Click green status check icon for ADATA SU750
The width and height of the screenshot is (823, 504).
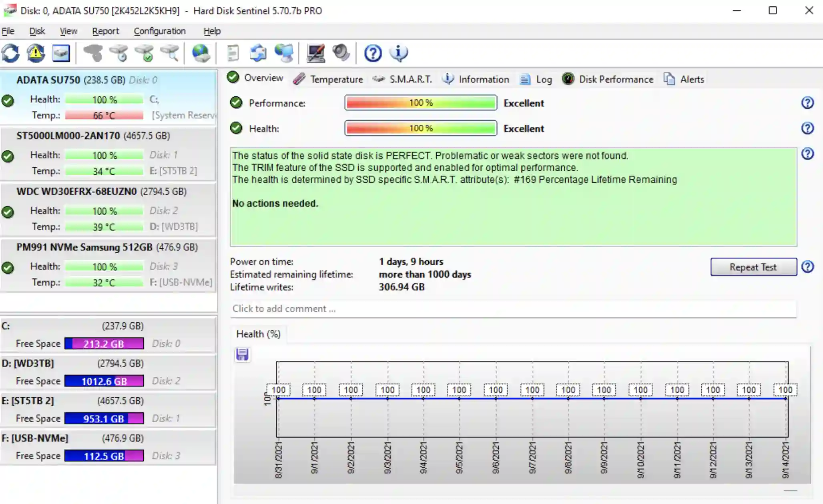point(8,100)
